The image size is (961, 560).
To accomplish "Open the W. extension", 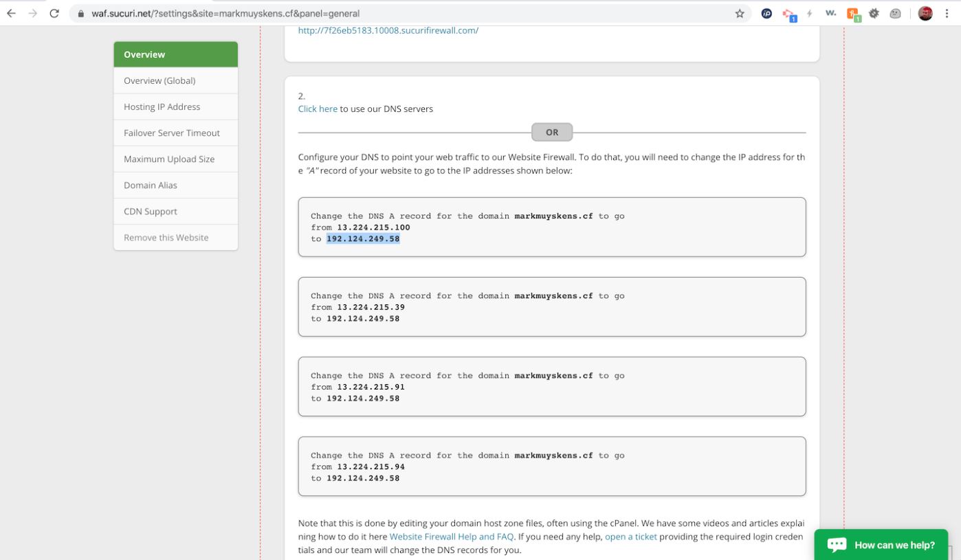I will point(831,14).
